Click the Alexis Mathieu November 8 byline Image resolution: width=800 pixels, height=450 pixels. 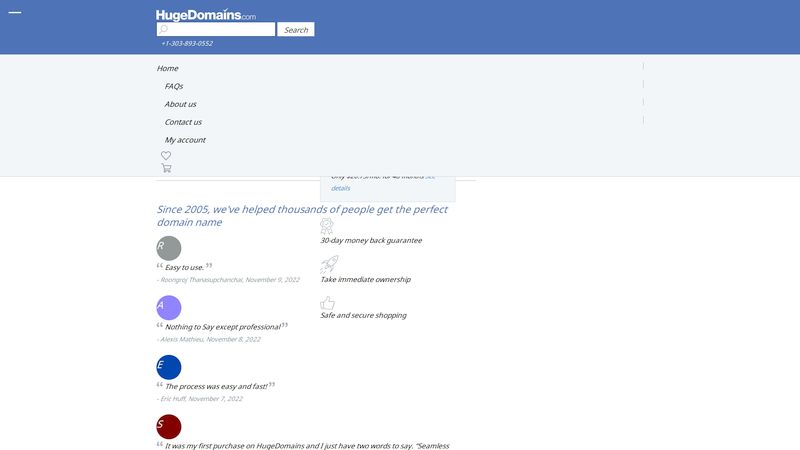tap(209, 339)
